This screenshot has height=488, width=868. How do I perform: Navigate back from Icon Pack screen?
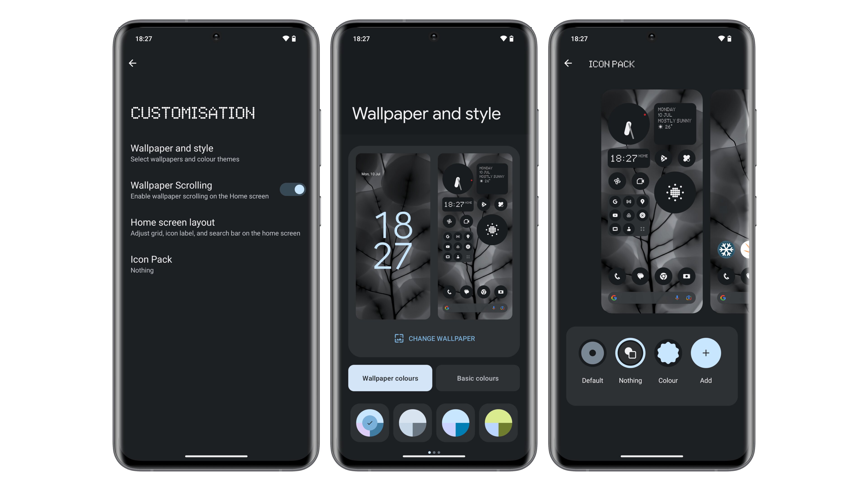(x=569, y=64)
